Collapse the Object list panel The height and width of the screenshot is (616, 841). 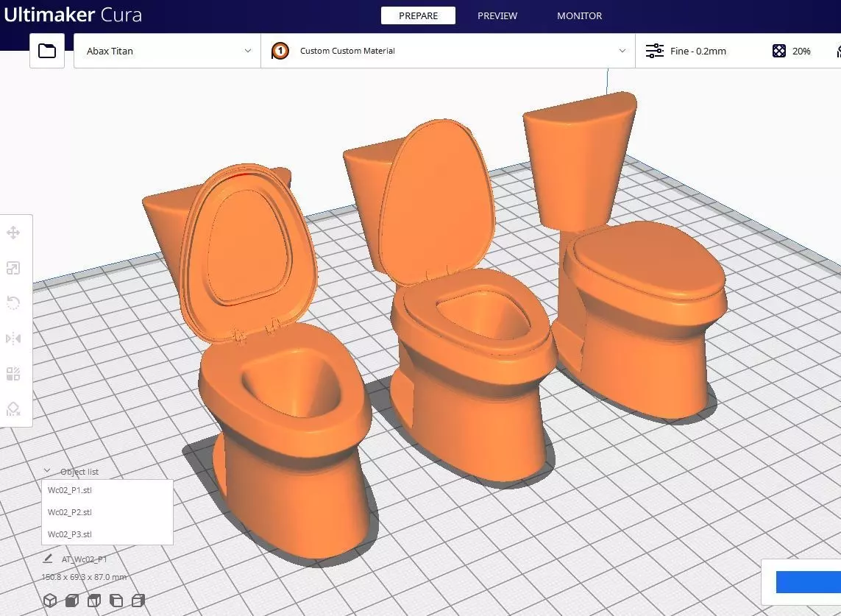pyautogui.click(x=47, y=471)
